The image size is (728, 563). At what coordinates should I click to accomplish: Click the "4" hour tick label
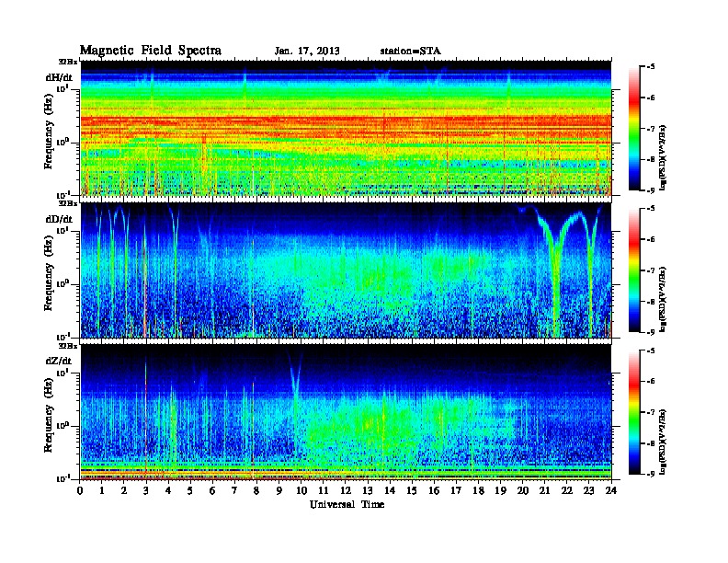pyautogui.click(x=168, y=490)
